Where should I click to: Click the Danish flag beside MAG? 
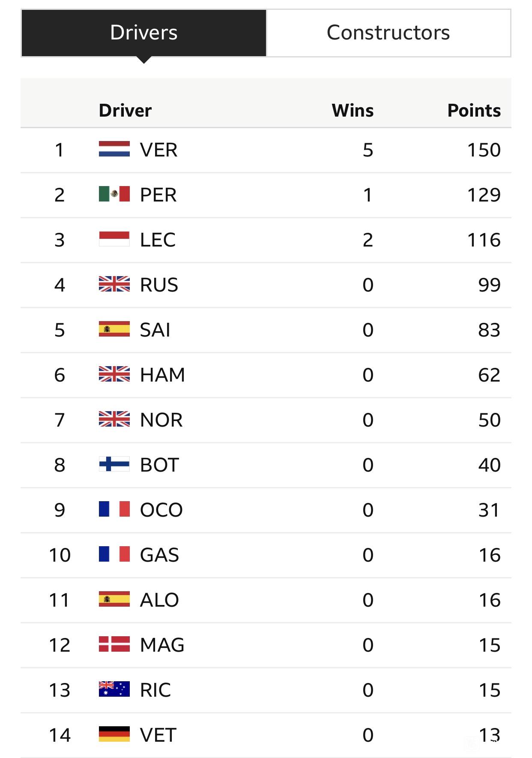(114, 644)
